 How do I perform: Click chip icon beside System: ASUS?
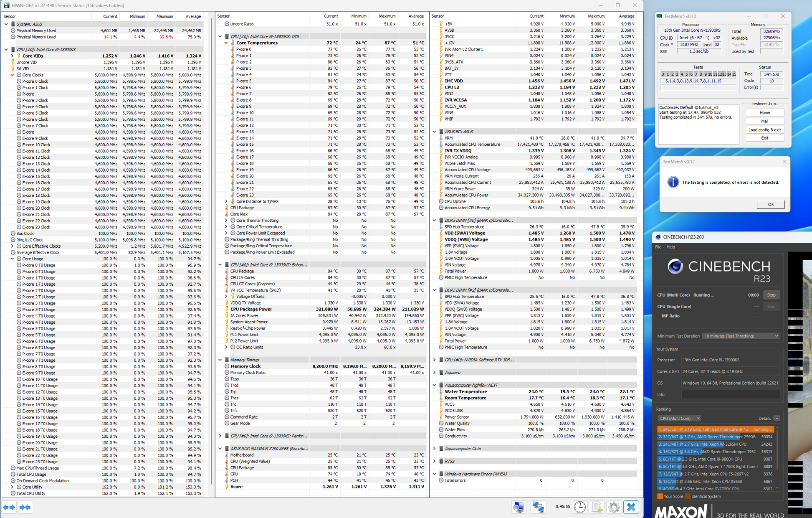pyautogui.click(x=13, y=24)
